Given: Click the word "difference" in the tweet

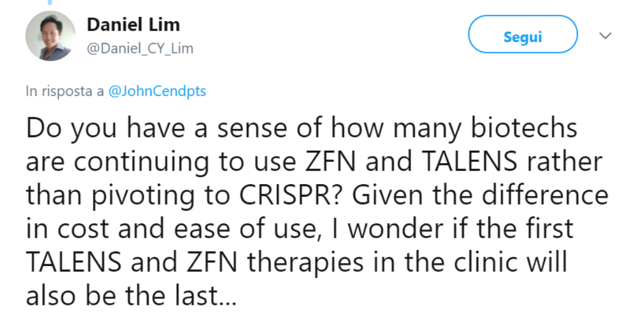Looking at the screenshot, I should tap(546, 195).
